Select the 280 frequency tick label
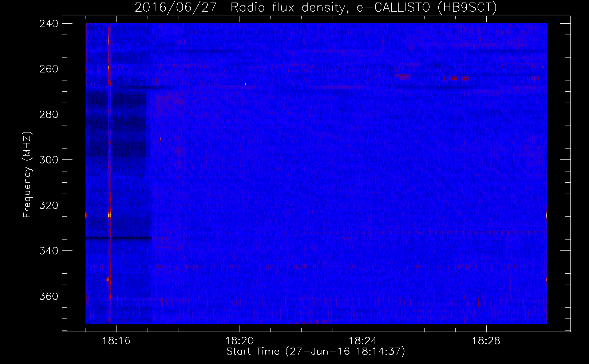This screenshot has height=364, width=589. pyautogui.click(x=49, y=115)
